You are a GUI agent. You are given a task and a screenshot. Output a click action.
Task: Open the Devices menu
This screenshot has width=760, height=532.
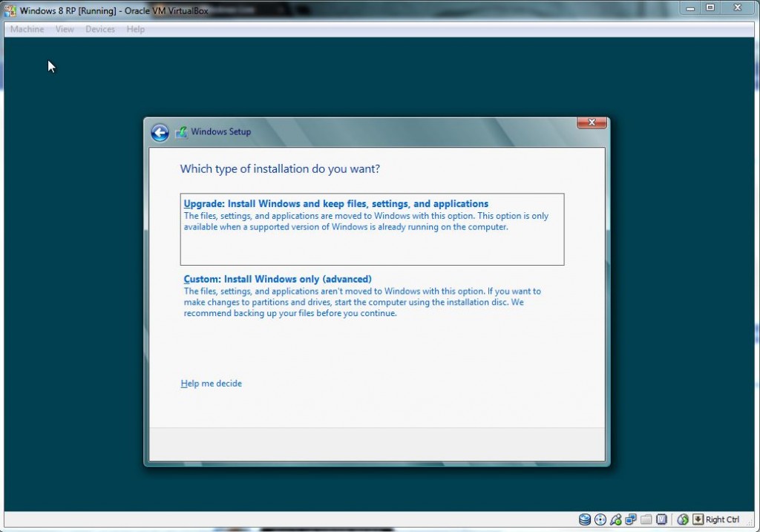(100, 29)
